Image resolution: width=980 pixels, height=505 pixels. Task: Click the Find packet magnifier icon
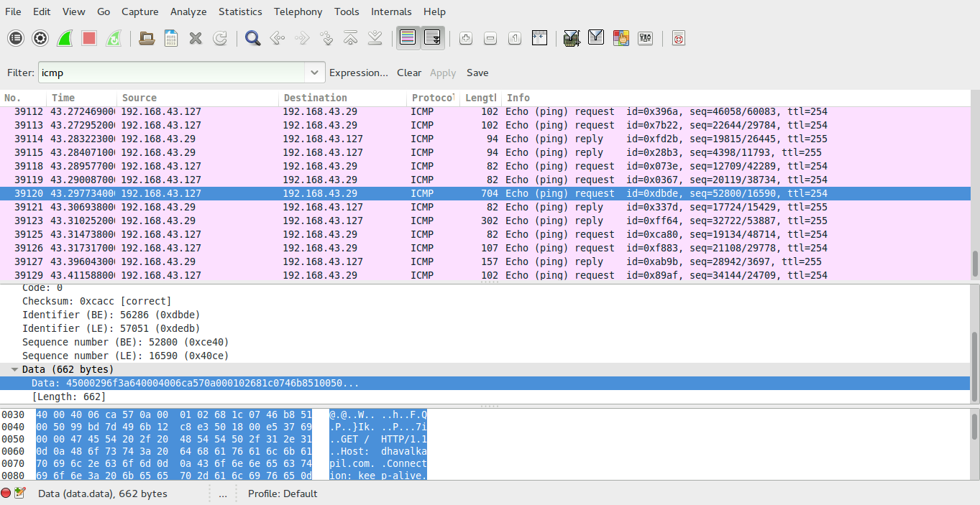252,38
